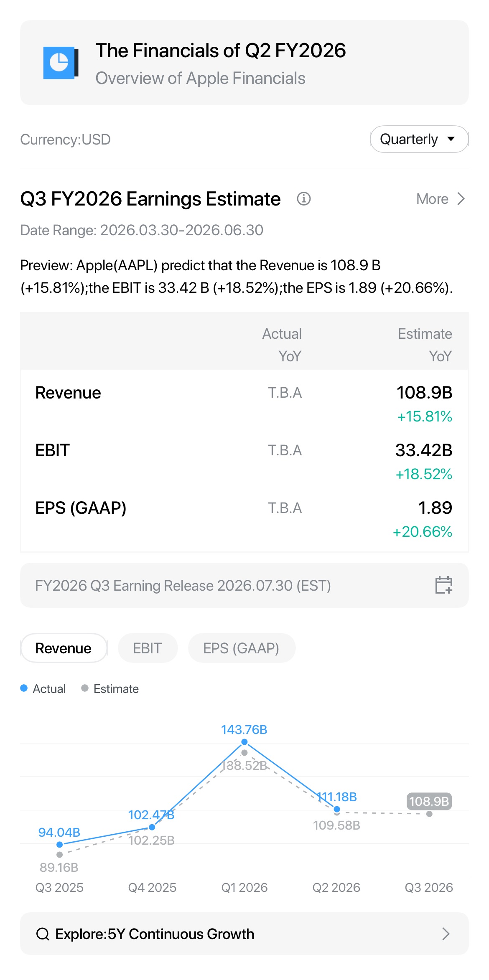
Task: Click the Quarterly dropdown arrow
Action: [451, 139]
